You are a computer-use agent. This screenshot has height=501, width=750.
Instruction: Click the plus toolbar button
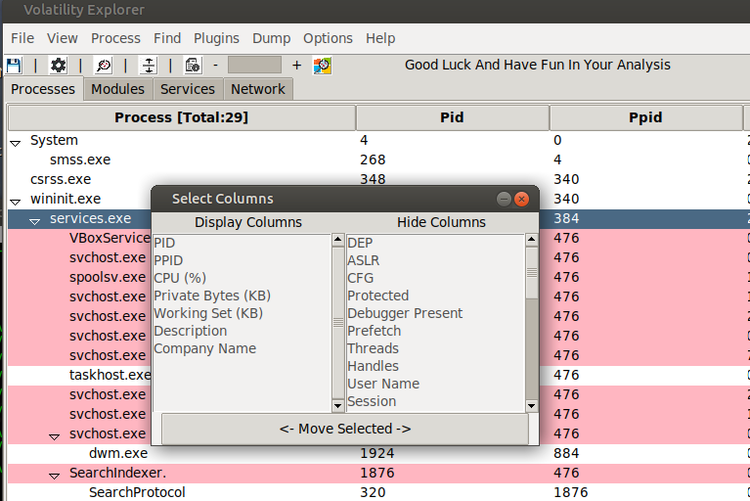pyautogui.click(x=297, y=65)
